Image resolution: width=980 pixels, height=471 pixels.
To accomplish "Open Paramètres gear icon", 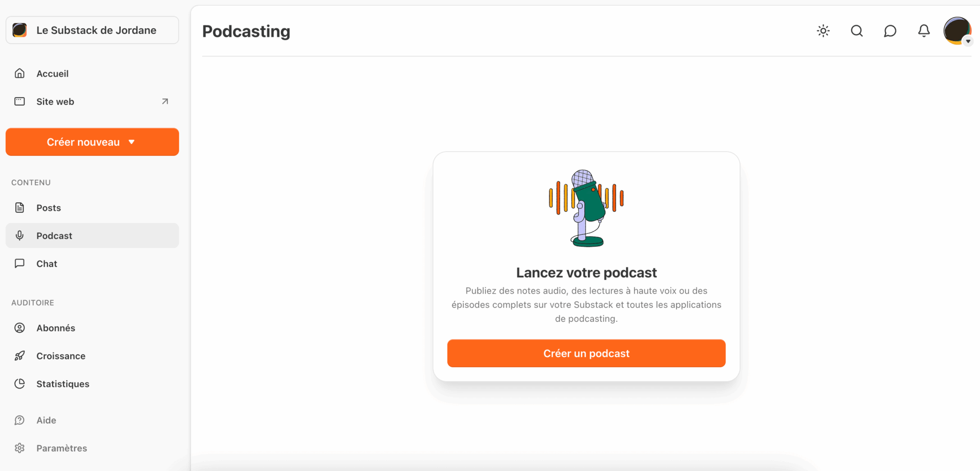I will (20, 448).
